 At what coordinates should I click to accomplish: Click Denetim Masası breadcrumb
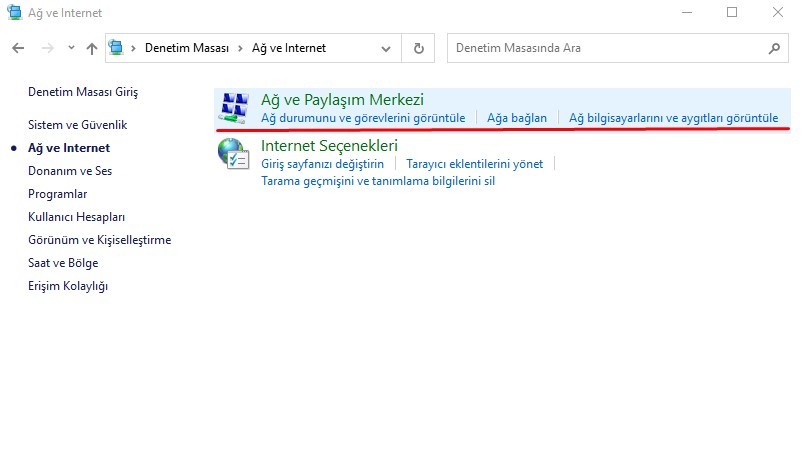pos(187,48)
